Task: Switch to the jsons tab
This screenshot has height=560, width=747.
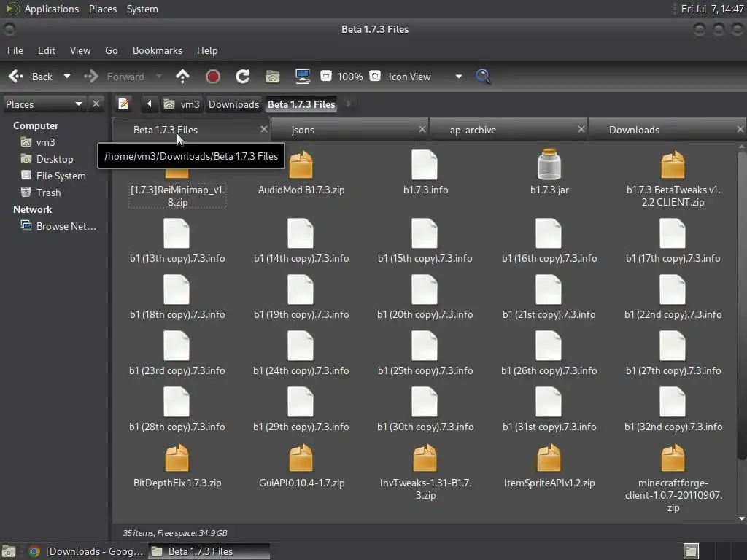Action: pos(351,130)
